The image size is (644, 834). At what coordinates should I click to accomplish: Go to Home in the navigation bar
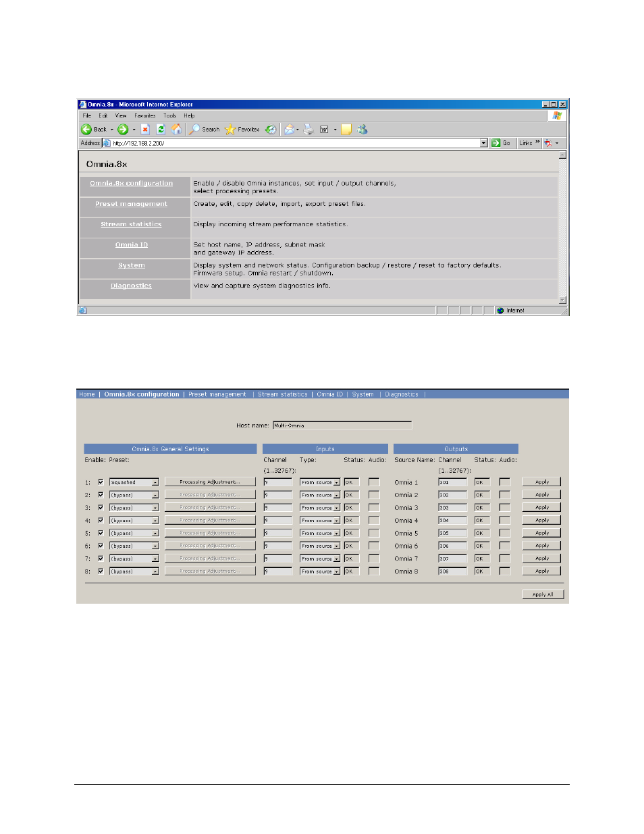[x=86, y=394]
